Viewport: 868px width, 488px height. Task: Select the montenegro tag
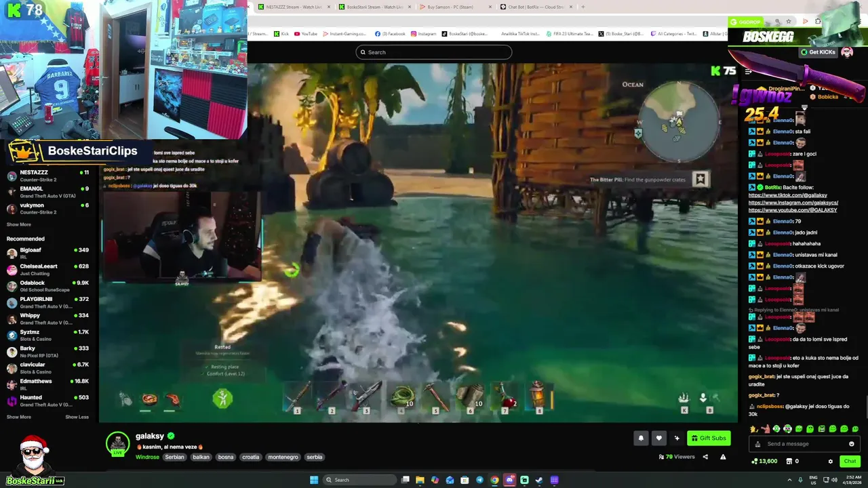point(283,457)
